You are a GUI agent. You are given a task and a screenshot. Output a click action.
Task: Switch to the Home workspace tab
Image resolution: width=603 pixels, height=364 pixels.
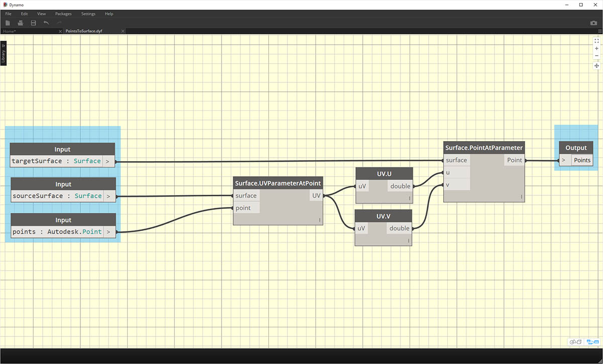[10, 31]
